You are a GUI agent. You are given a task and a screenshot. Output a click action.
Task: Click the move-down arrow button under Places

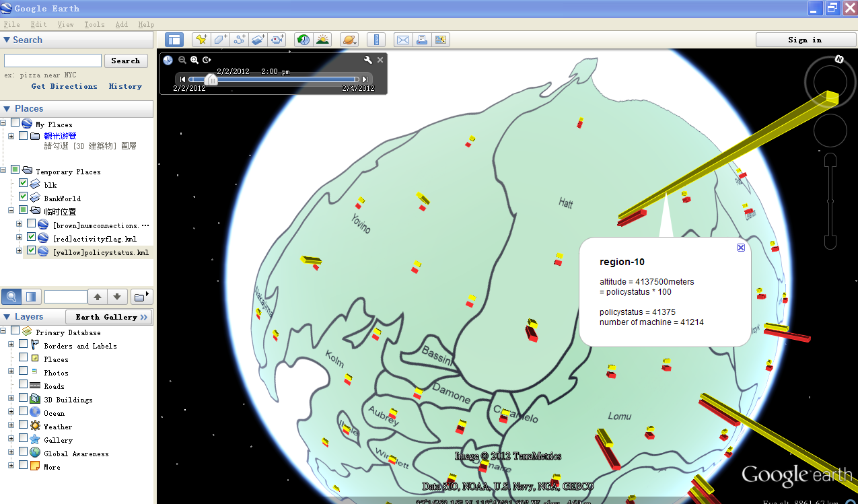(x=117, y=297)
